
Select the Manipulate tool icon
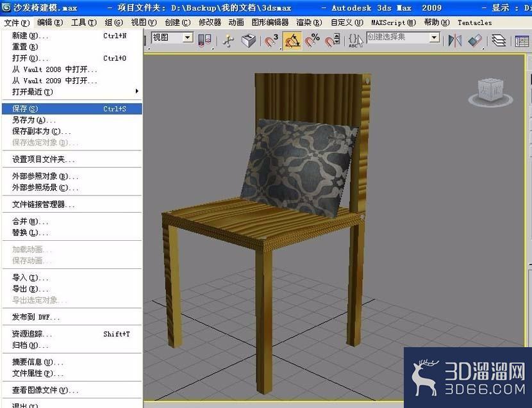pos(229,41)
